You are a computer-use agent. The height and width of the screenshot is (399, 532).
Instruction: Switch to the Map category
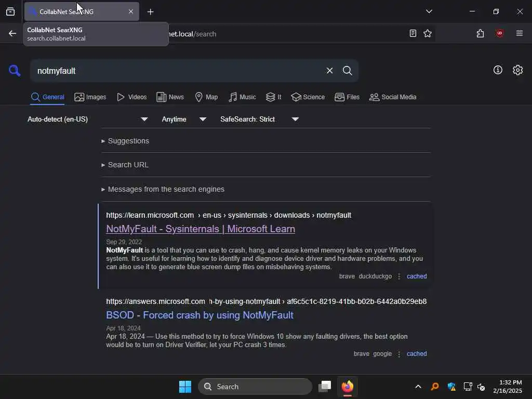coord(206,97)
